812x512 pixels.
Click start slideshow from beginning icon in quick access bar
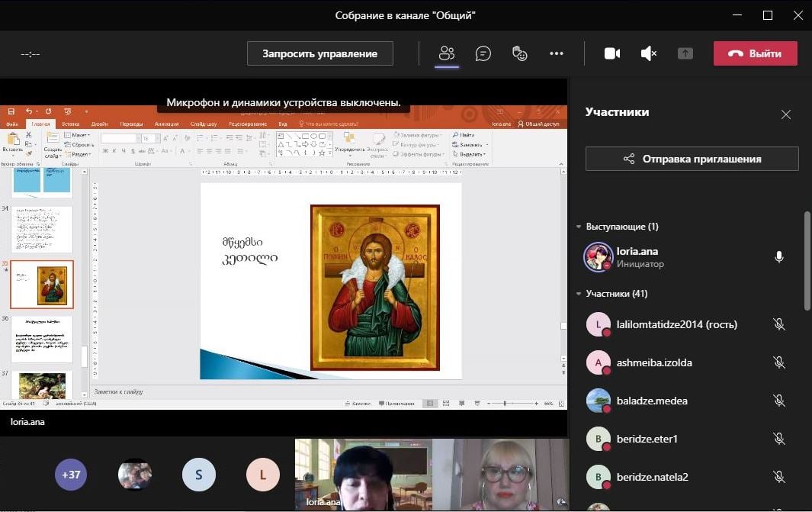pos(67,111)
